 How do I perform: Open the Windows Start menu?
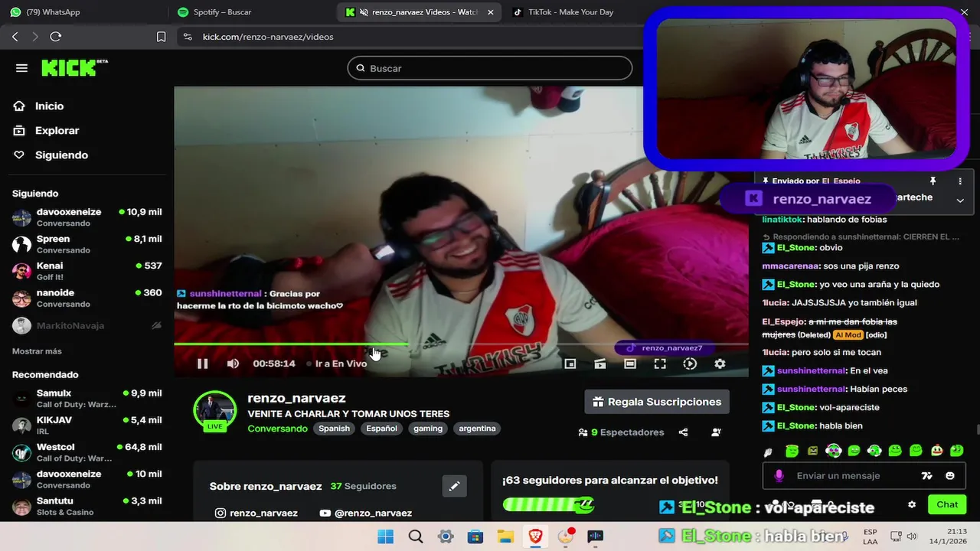[x=385, y=536]
